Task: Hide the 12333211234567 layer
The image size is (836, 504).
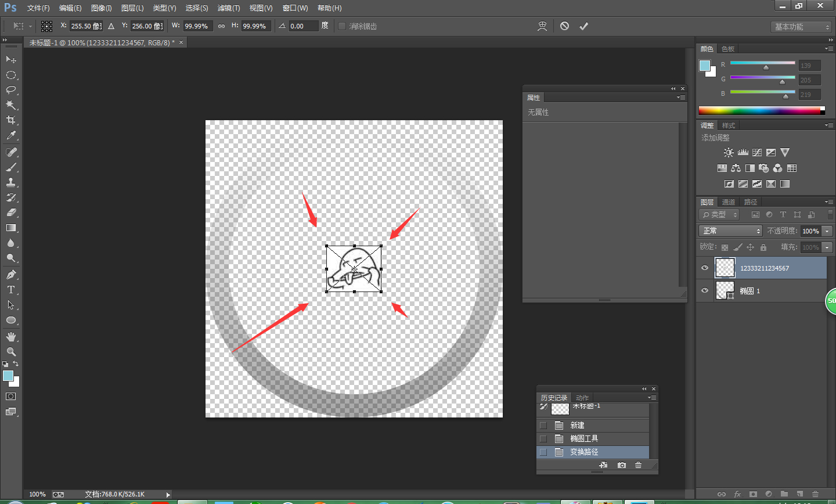Action: tap(705, 268)
